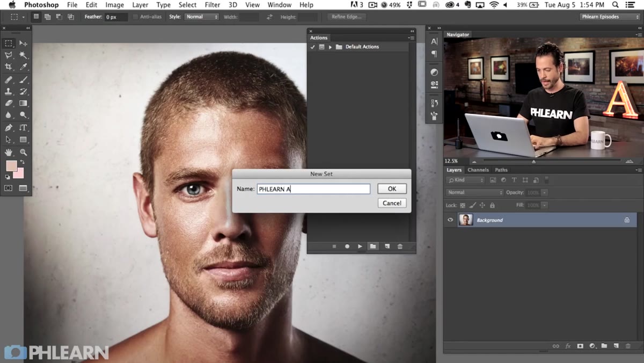Open the Opacity slider dropdown arrow
Image resolution: width=644 pixels, height=363 pixels.
(x=544, y=192)
